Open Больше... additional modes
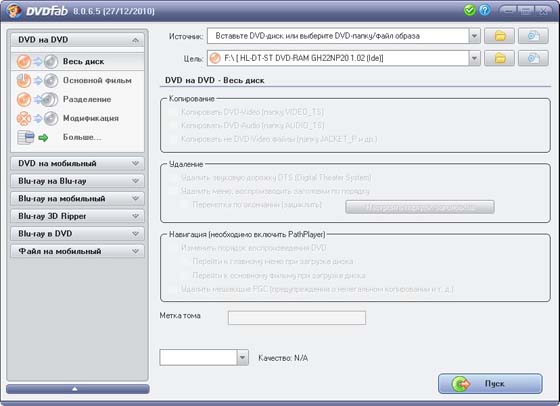 tap(78, 137)
